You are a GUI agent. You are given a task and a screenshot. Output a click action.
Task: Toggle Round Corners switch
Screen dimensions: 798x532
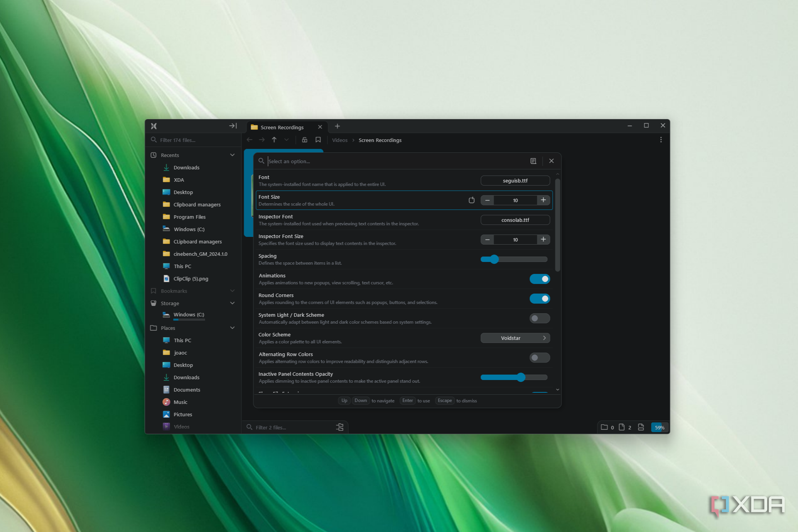click(540, 299)
